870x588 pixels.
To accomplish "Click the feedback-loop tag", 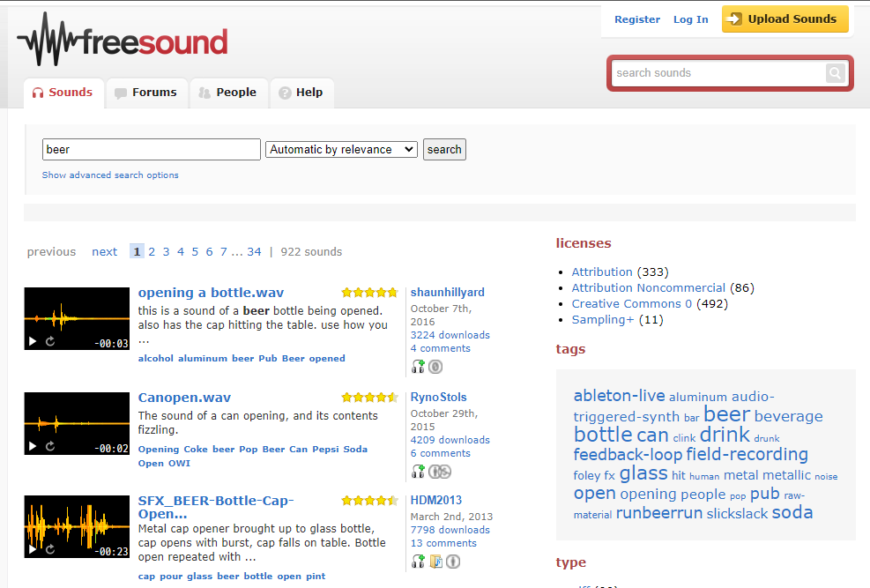I will click(628, 455).
